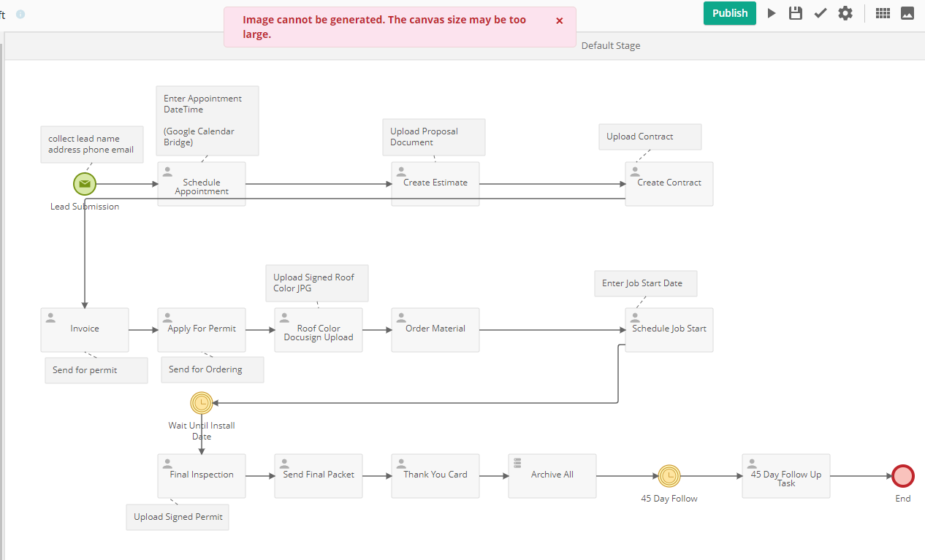Select the Upload Contract annotation
This screenshot has height=560, width=925.
pyautogui.click(x=650, y=137)
